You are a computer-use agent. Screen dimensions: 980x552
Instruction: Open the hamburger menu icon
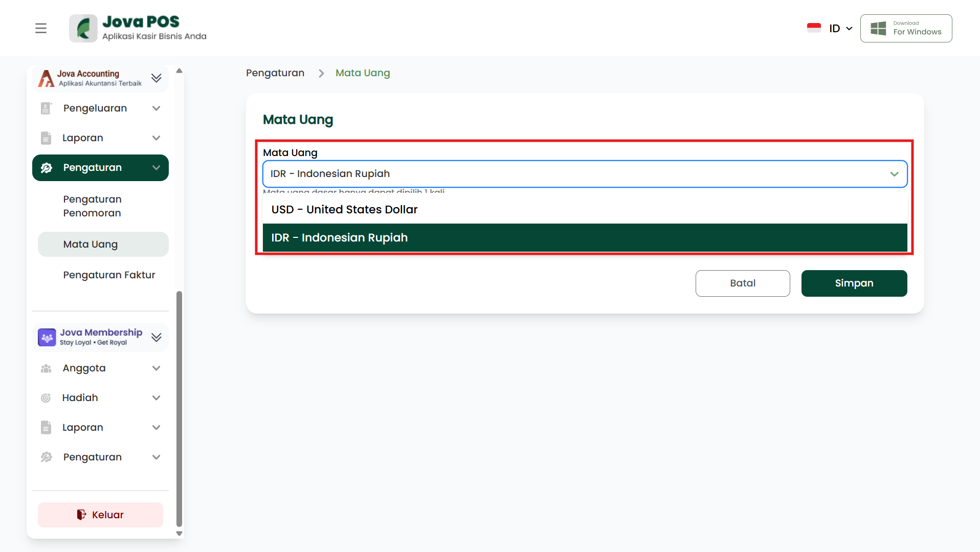coord(41,28)
